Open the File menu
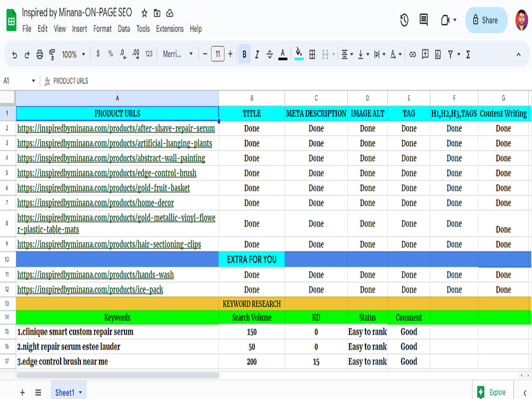The width and height of the screenshot is (532, 399). tap(27, 29)
